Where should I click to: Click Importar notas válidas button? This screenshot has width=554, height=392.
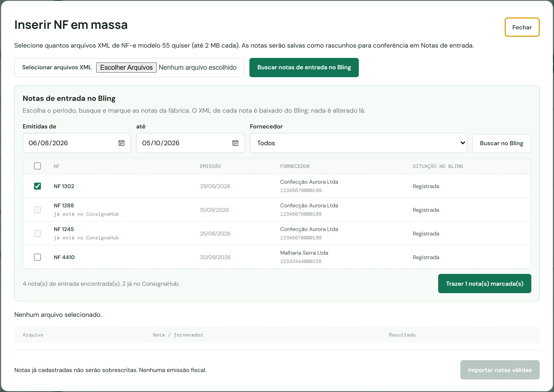click(500, 370)
